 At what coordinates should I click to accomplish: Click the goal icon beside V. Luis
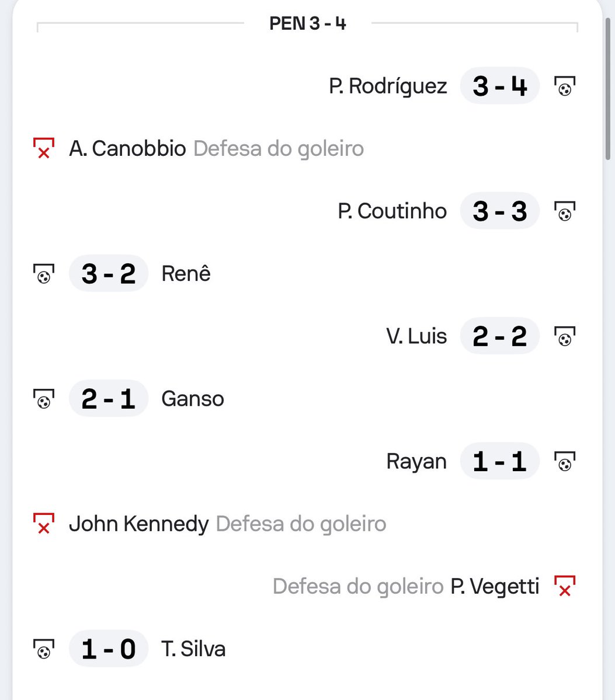pos(565,336)
